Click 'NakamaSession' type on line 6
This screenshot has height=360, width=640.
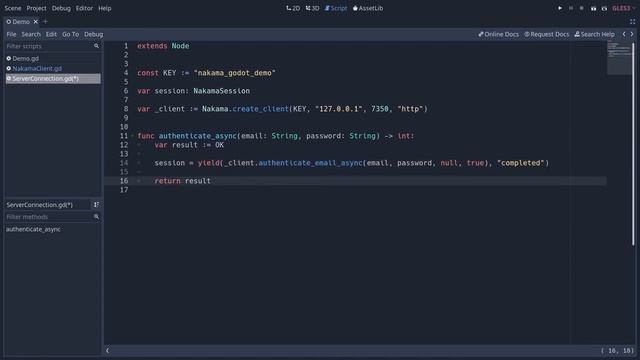click(222, 91)
